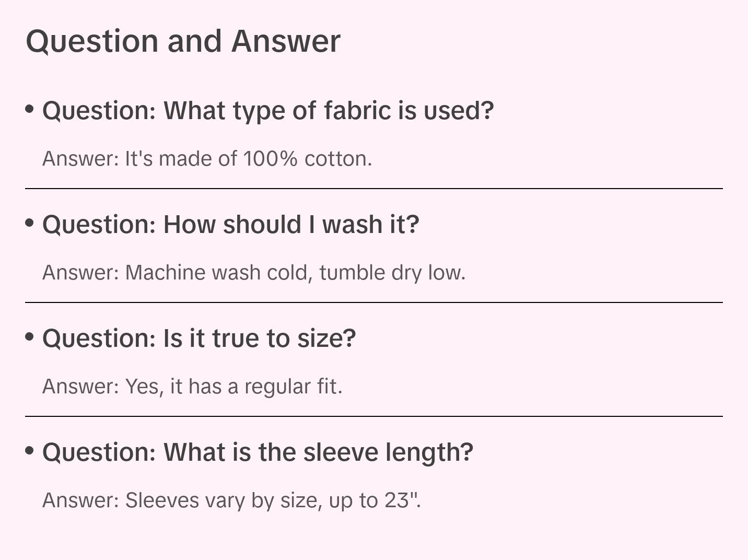
Task: Click the word "Answer:" before "It's made"
Action: point(81,159)
